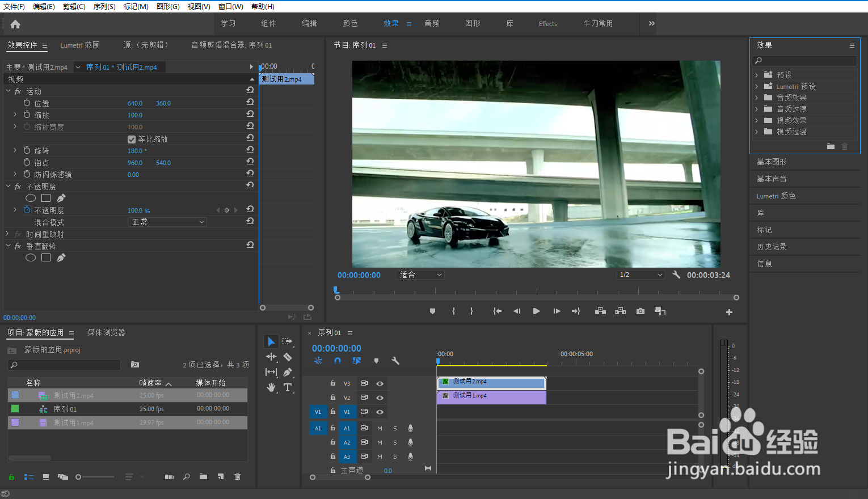Switch to 音频 workspace
This screenshot has height=499, width=868.
[x=432, y=23]
